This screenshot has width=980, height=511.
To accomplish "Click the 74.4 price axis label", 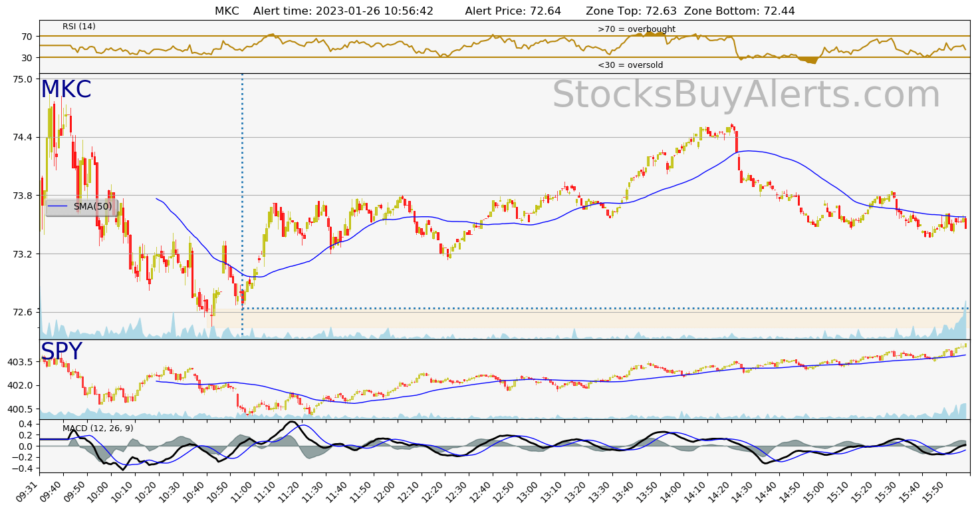I will point(23,138).
